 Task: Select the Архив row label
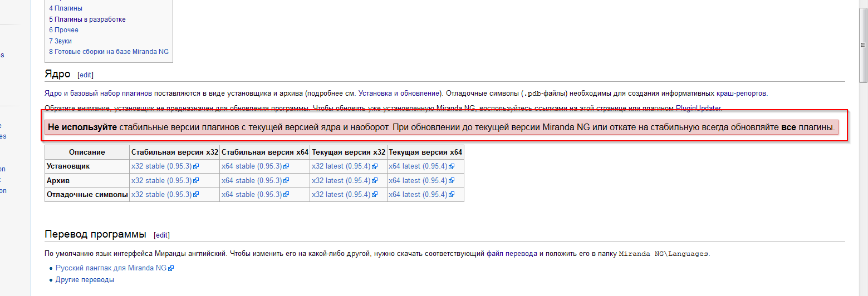(58, 180)
